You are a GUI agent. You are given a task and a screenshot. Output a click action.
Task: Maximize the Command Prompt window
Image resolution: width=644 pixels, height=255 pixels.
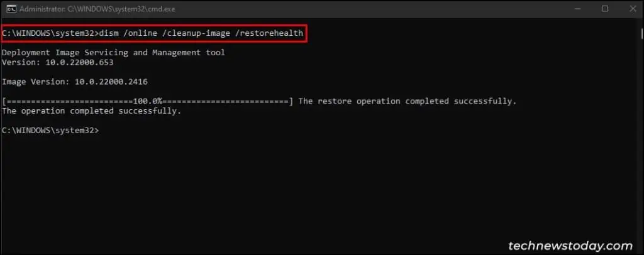pos(604,9)
